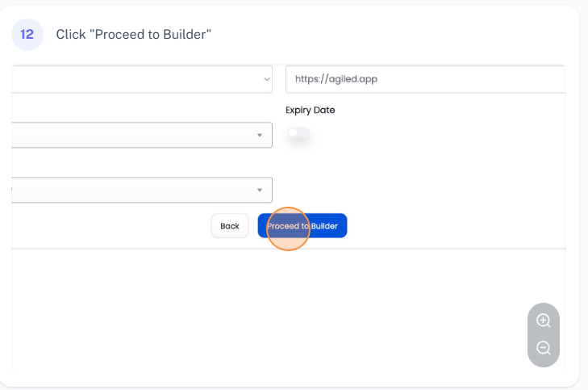This screenshot has width=588, height=390.
Task: Click the orange click-indicator circle
Action: pyautogui.click(x=288, y=227)
